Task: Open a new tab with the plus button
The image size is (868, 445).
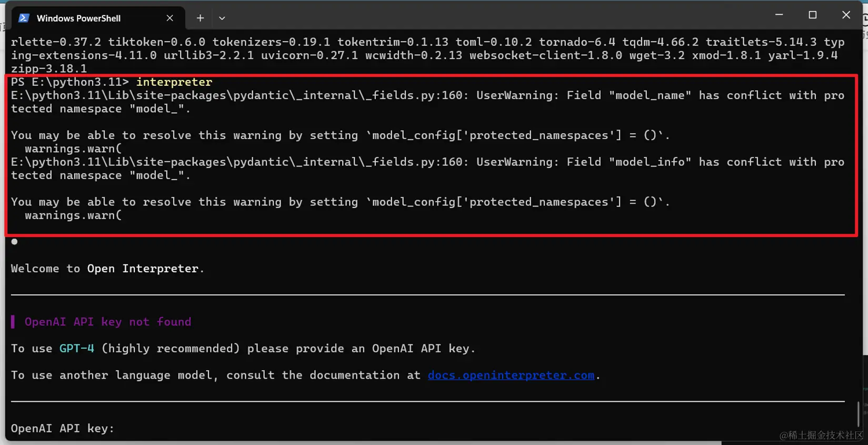Action: click(200, 18)
